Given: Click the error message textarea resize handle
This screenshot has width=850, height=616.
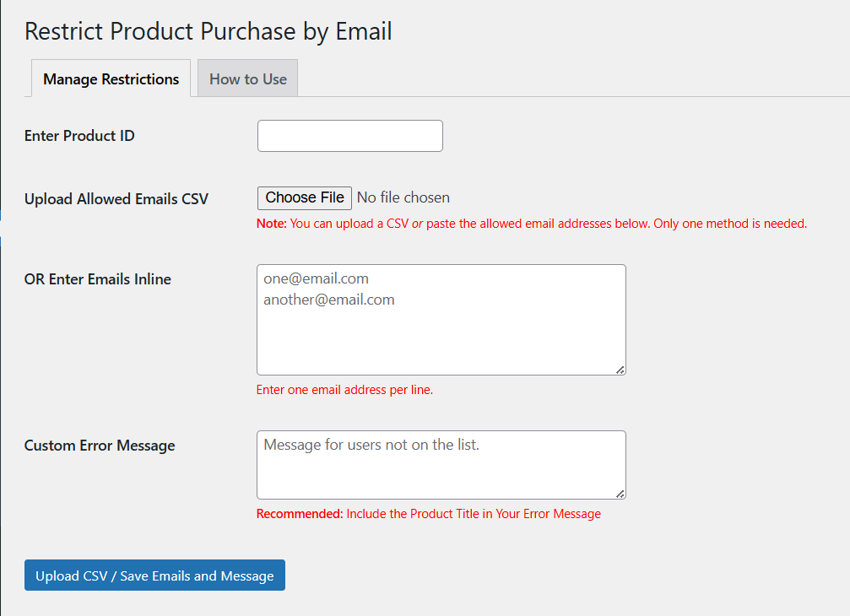Looking at the screenshot, I should 620,494.
